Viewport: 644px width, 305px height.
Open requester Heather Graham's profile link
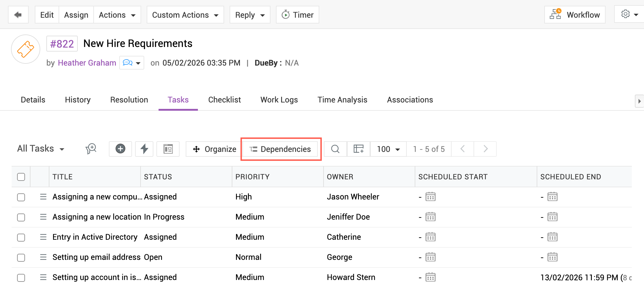[x=87, y=63]
